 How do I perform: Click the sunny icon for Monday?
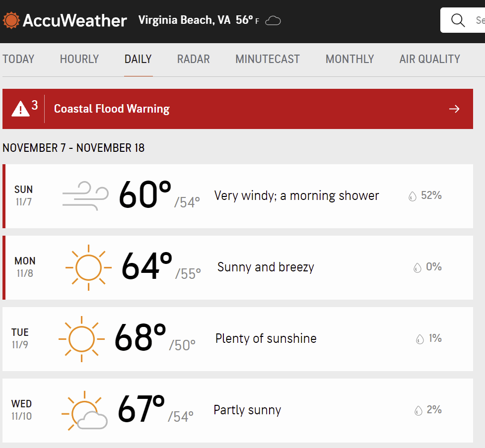pos(88,267)
